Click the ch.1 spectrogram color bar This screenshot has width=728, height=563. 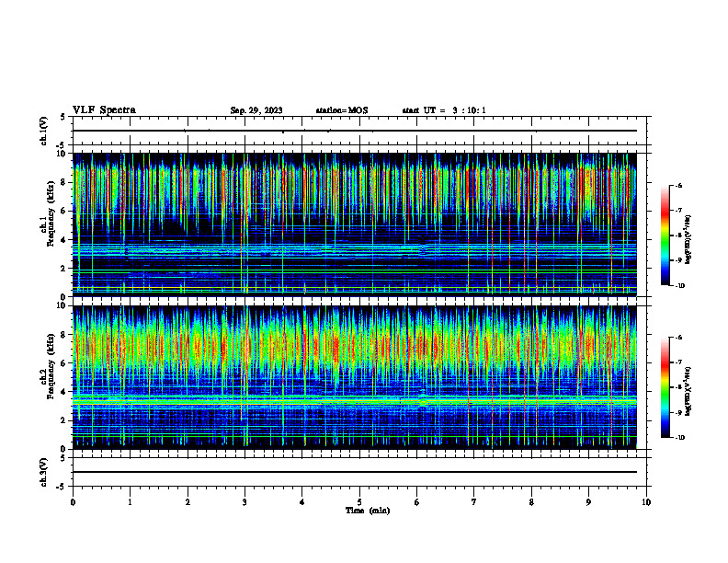(665, 236)
